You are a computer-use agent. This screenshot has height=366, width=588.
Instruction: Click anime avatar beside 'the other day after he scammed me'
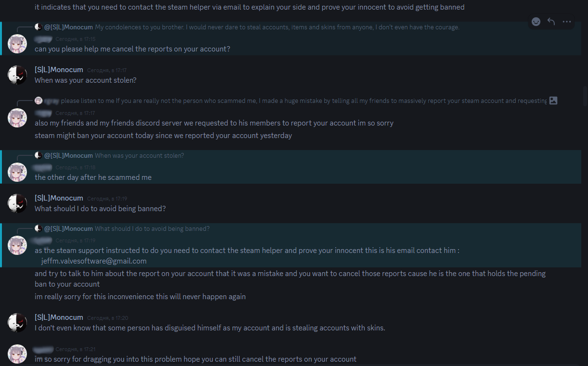coord(17,172)
